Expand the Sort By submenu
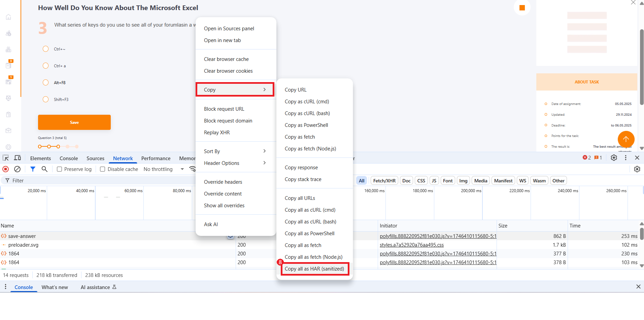644x320 pixels. coord(235,151)
